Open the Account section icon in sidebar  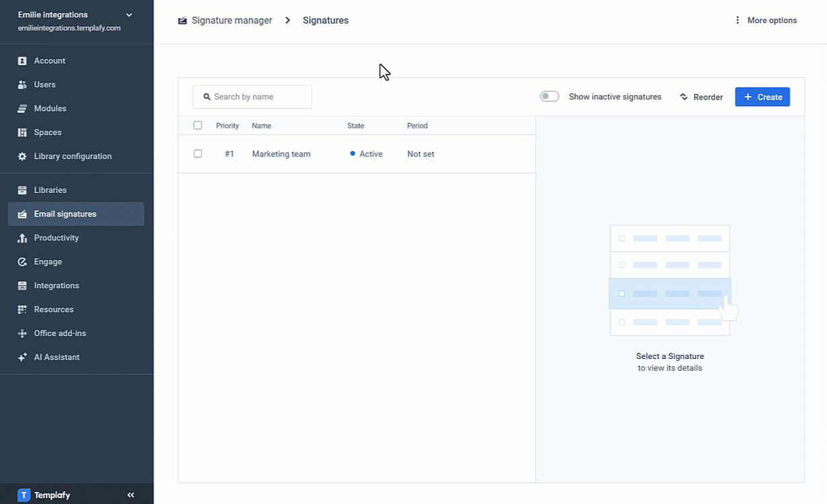click(x=22, y=60)
